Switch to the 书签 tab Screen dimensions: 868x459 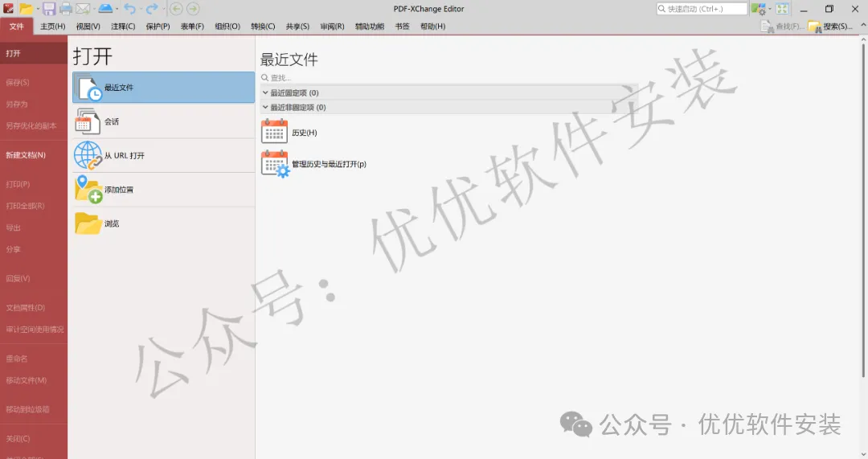[403, 26]
